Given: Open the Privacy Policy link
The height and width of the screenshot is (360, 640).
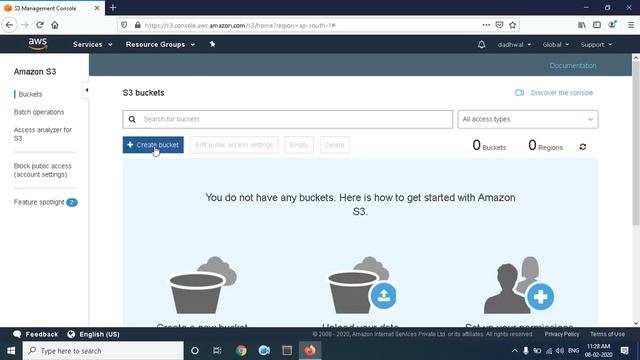Looking at the screenshot, I should pos(562,334).
